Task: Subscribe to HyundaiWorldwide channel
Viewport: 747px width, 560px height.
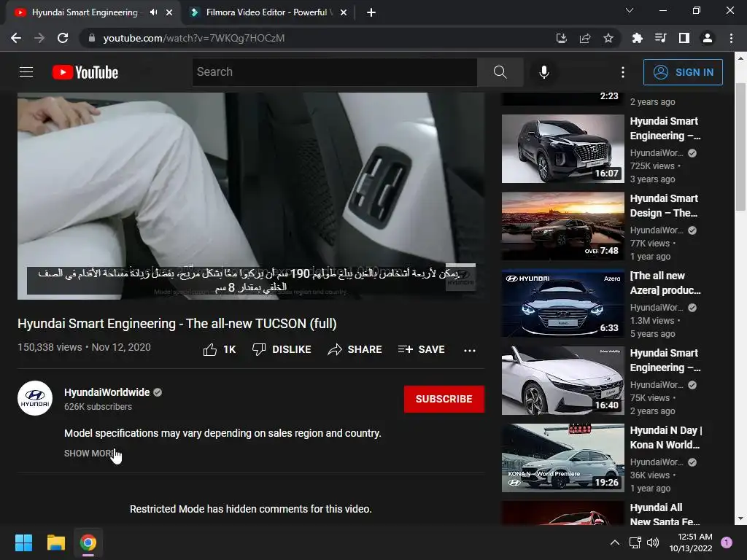Action: [444, 399]
